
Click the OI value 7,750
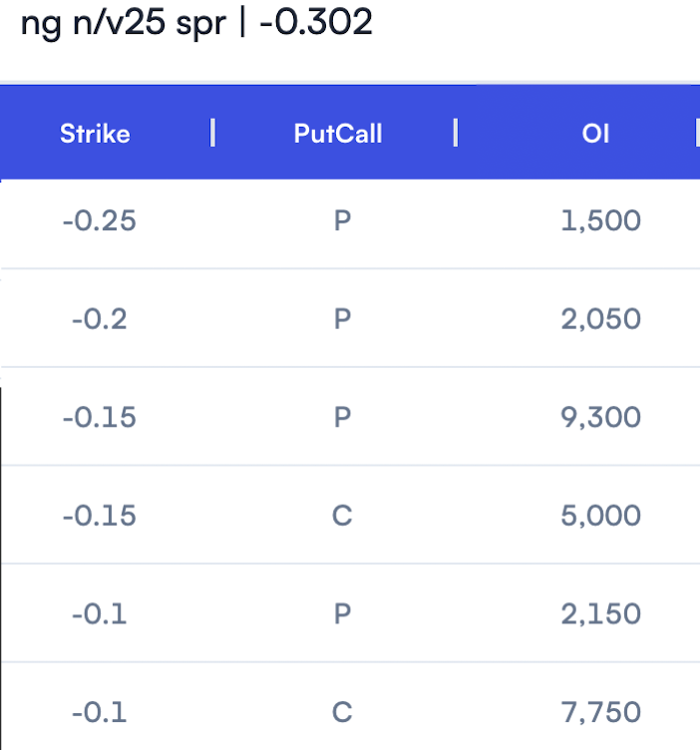[600, 713]
